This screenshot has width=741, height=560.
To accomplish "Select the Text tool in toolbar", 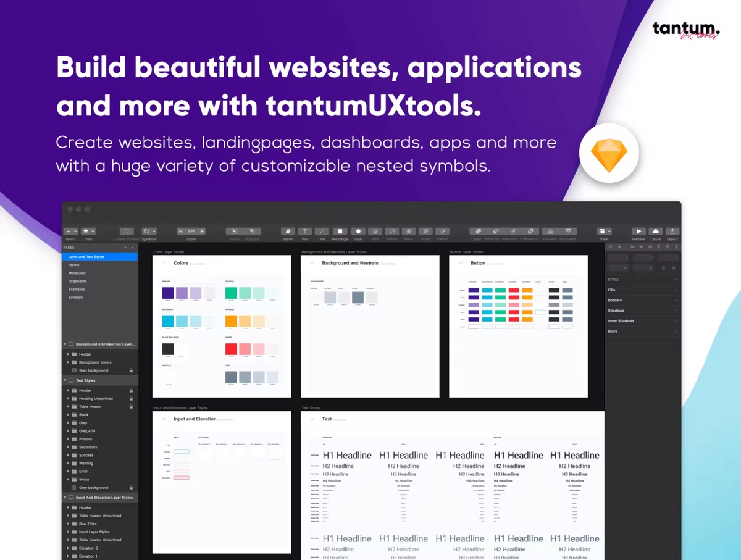I will pyautogui.click(x=304, y=232).
